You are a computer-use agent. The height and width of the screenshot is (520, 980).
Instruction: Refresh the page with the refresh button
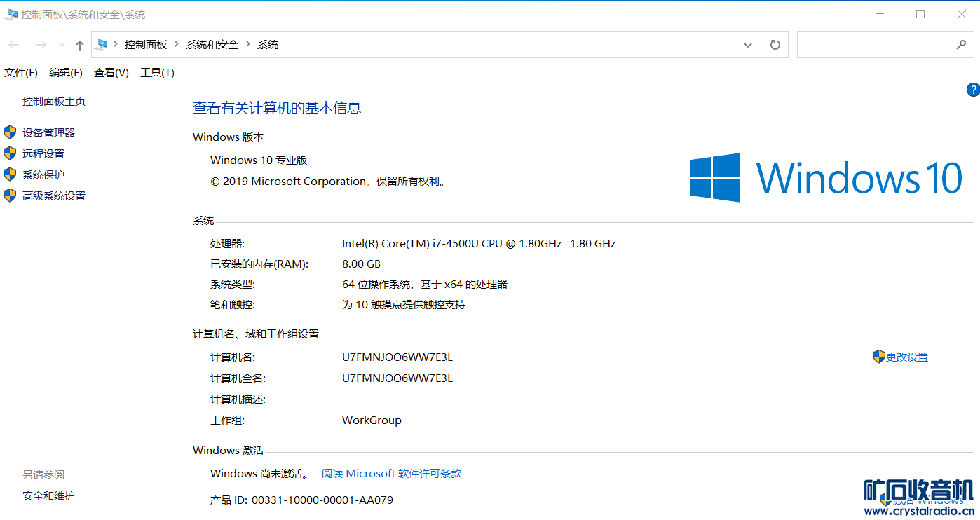(775, 45)
